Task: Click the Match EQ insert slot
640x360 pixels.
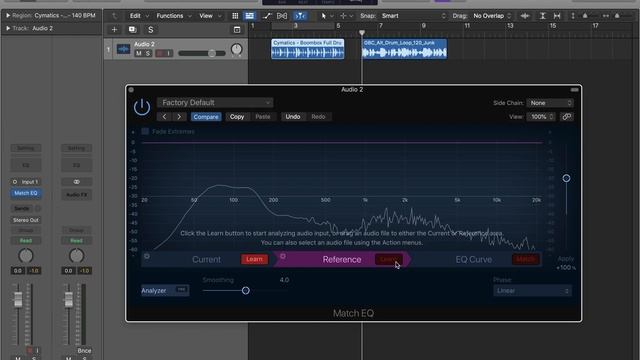Action: 26,193
